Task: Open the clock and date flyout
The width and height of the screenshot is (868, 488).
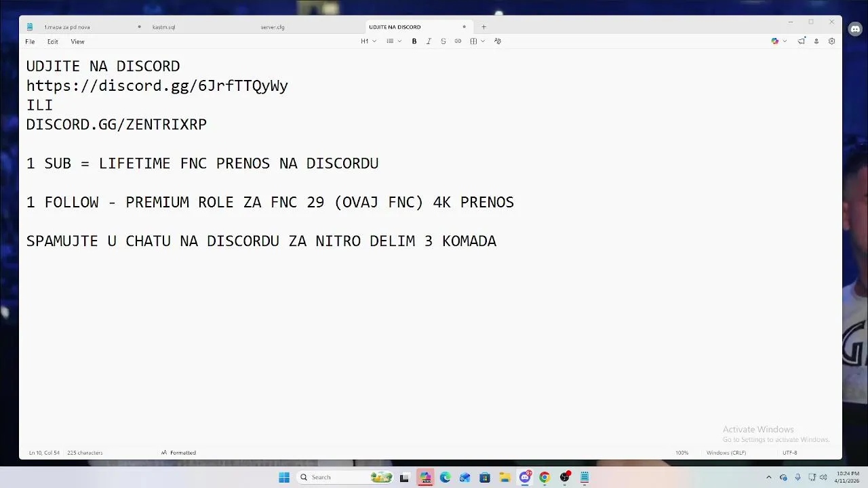Action: [x=848, y=477]
